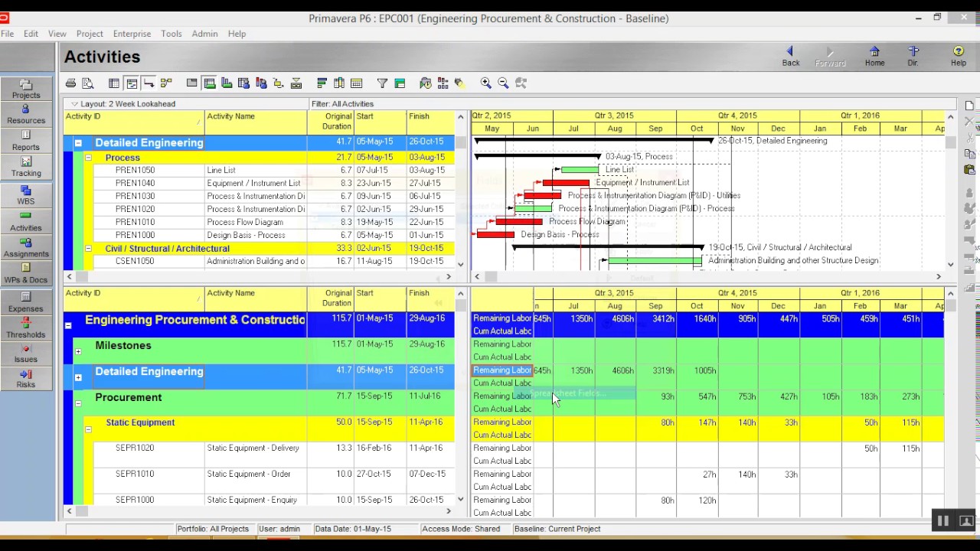Open Resources in the left sidebar

(25, 115)
